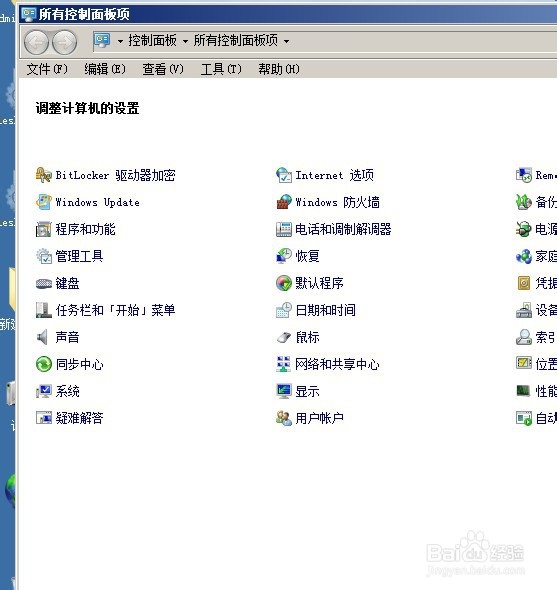
Task: Click the 家庭 homegroup icon
Action: pos(524,256)
